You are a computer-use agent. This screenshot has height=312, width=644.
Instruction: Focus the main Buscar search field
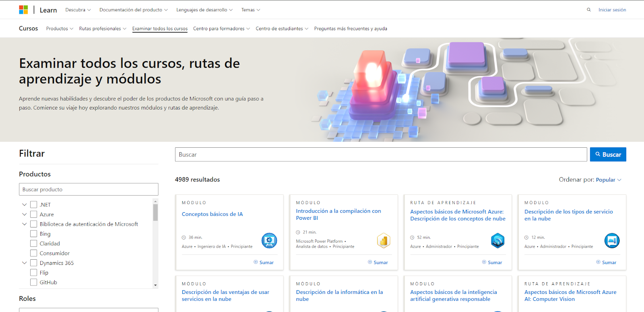pos(381,155)
